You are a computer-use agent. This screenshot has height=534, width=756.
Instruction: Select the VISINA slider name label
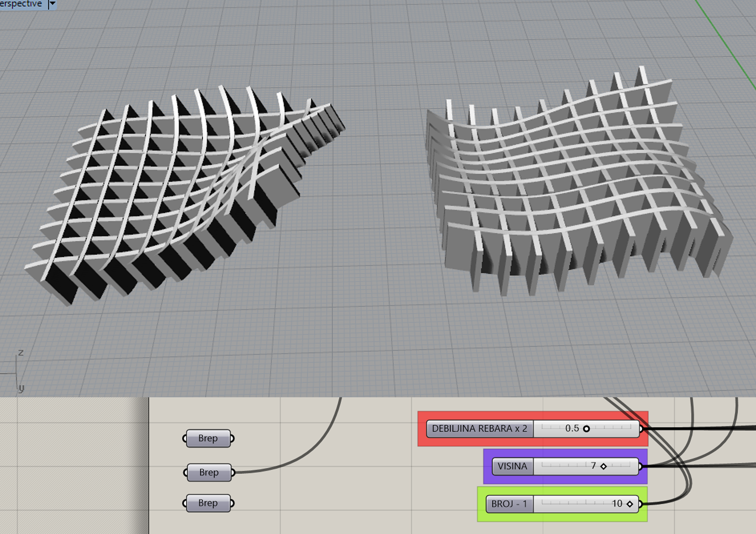click(513, 466)
